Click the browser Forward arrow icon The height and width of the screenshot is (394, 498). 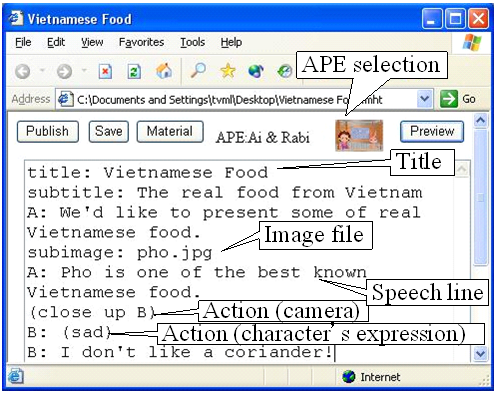point(64,71)
